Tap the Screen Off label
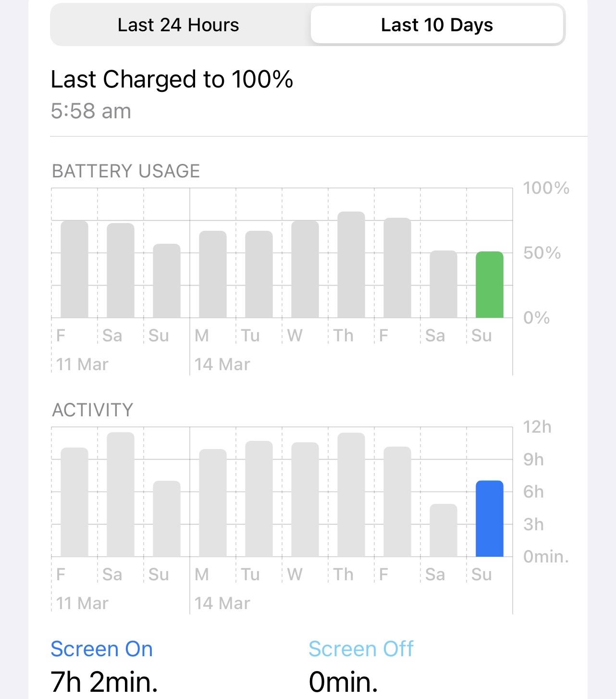This screenshot has height=699, width=616. pyautogui.click(x=361, y=649)
